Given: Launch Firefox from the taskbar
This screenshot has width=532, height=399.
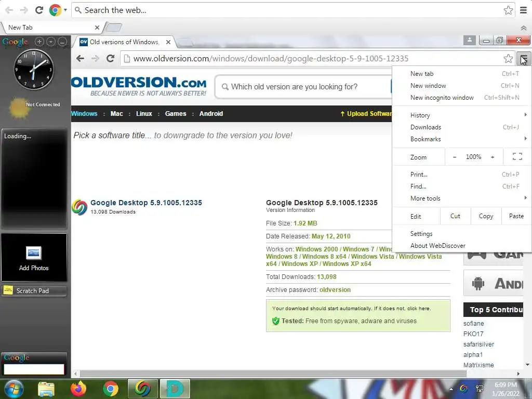Looking at the screenshot, I should click(x=78, y=389).
